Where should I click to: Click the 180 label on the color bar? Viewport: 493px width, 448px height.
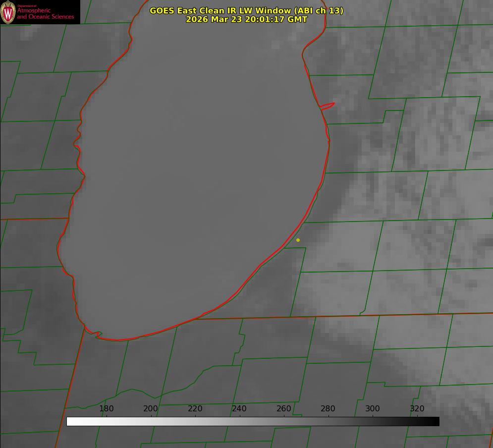[x=107, y=409]
